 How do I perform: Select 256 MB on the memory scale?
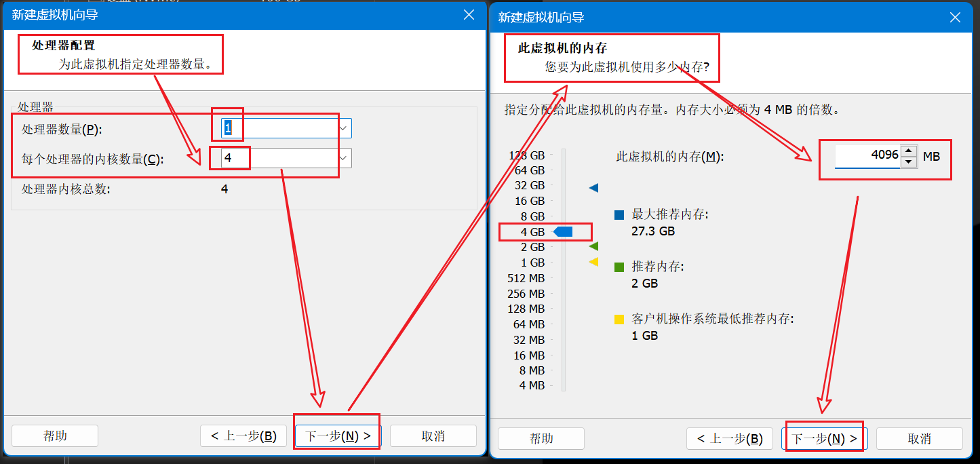pos(526,294)
